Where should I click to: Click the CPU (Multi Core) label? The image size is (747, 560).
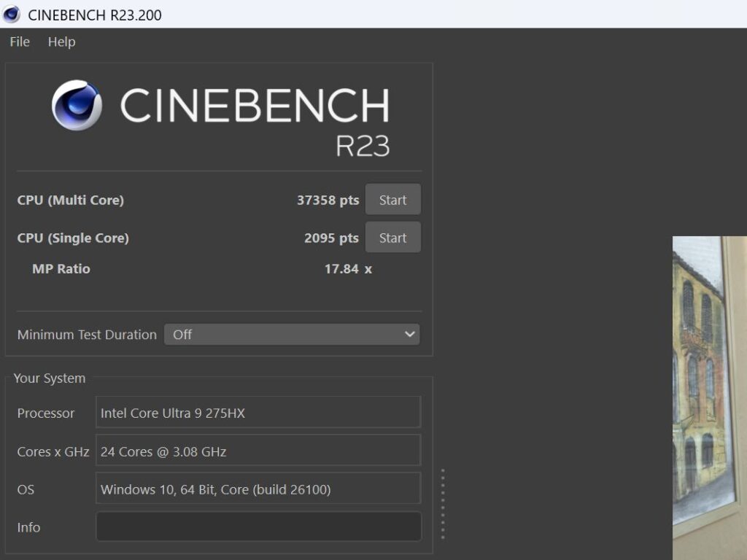71,200
